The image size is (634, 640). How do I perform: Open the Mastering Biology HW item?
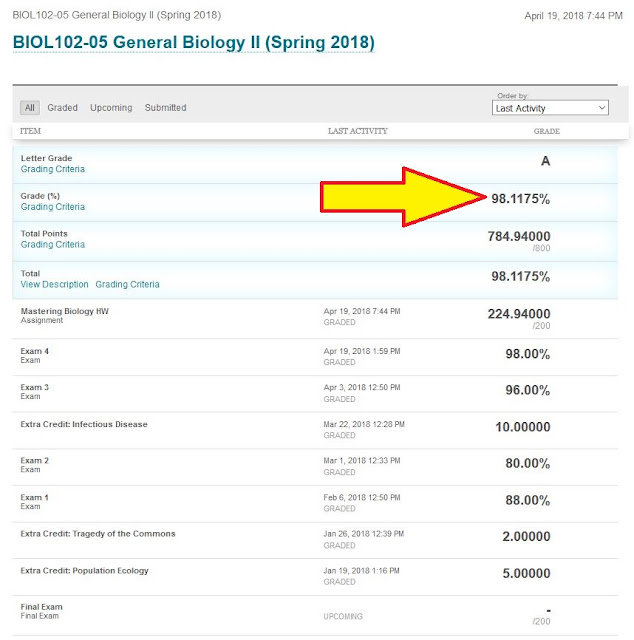(x=65, y=311)
